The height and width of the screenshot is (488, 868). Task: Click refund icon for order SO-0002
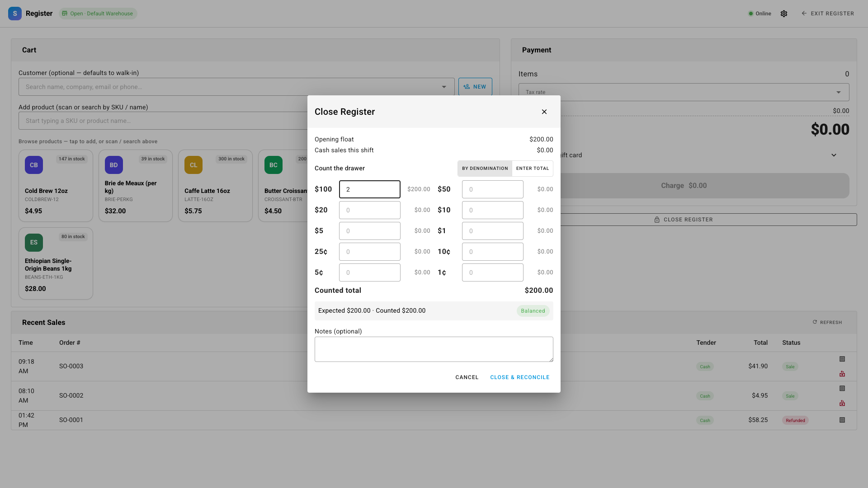coord(842,403)
